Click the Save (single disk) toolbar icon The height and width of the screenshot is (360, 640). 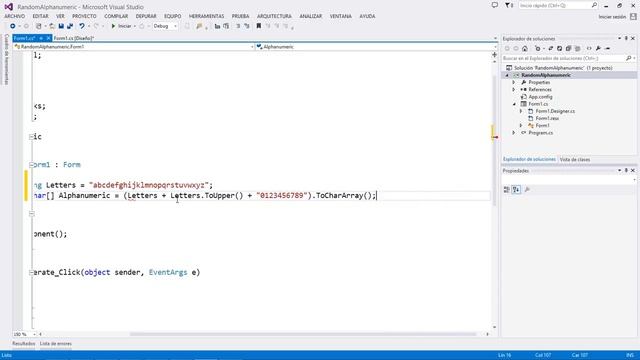61,26
